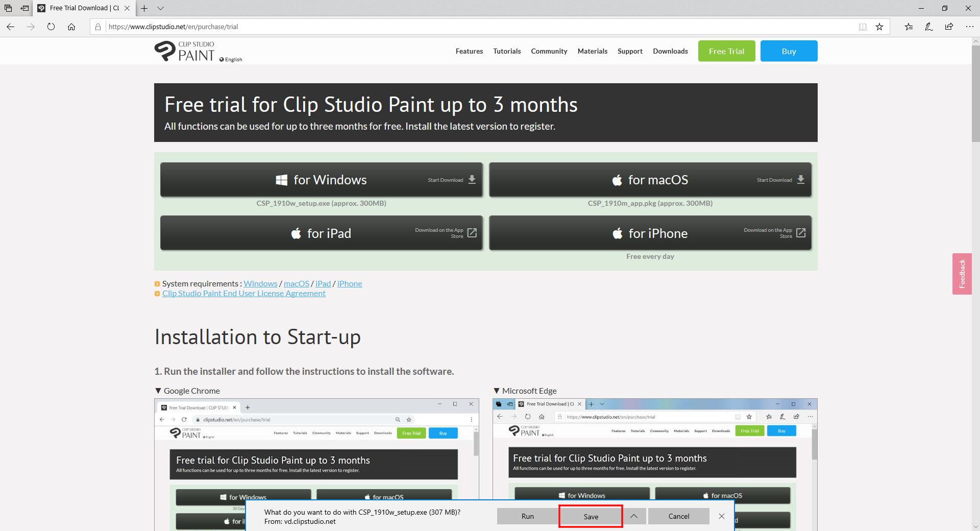Click the browser refresh icon
The width and height of the screenshot is (980, 531).
coord(51,27)
